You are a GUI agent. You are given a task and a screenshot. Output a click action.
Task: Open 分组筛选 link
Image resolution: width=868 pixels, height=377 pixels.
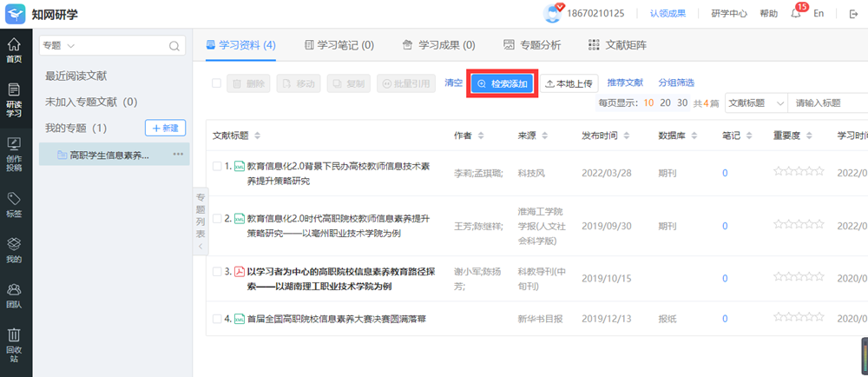pyautogui.click(x=676, y=83)
